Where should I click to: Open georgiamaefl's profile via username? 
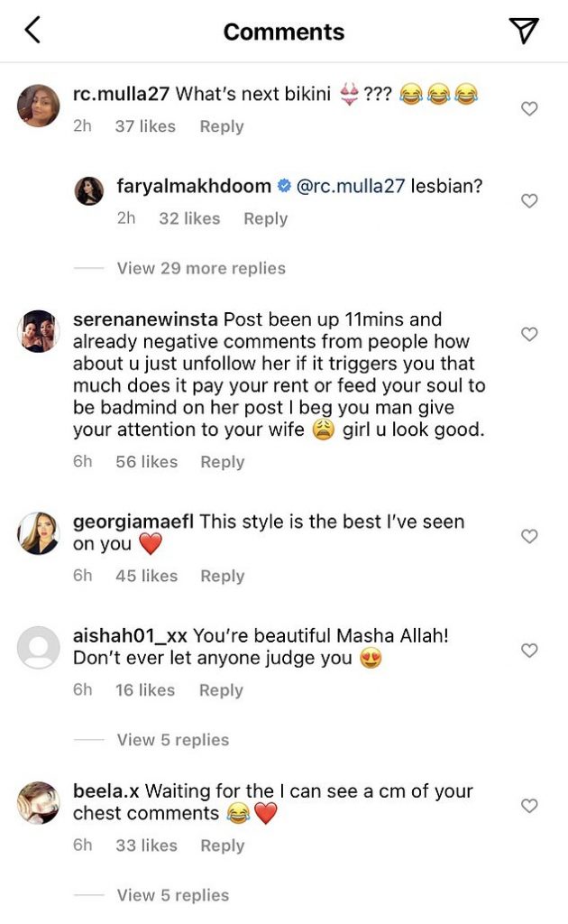[133, 522]
